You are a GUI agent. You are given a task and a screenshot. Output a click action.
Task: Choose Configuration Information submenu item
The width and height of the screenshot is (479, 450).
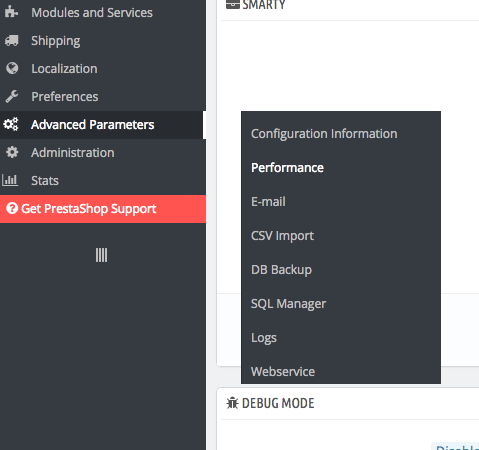(x=324, y=134)
